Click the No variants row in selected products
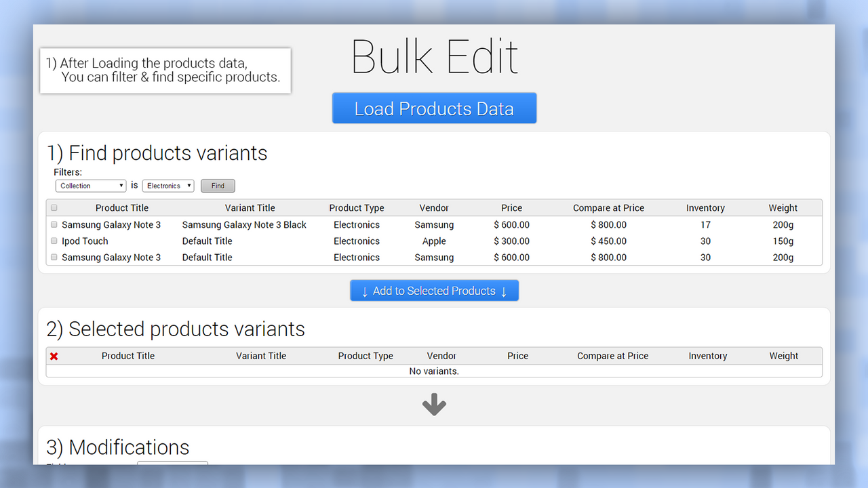868x488 pixels. 434,371
